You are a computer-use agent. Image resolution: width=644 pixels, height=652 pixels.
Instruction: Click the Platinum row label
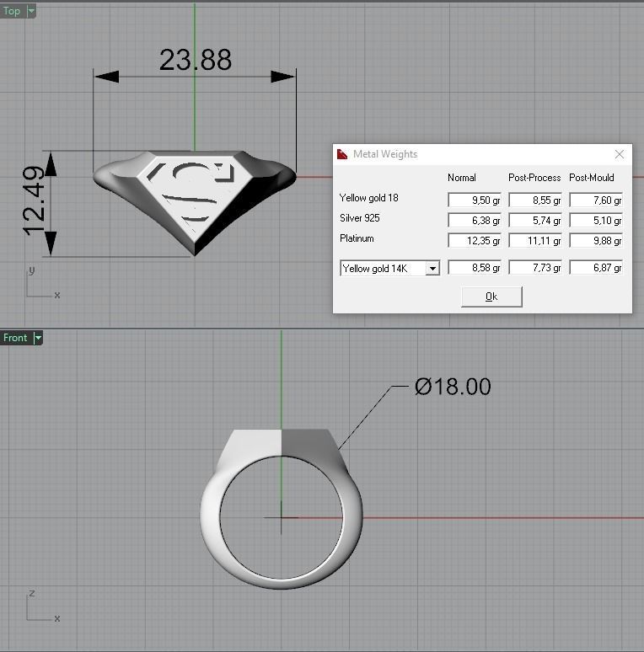click(357, 238)
